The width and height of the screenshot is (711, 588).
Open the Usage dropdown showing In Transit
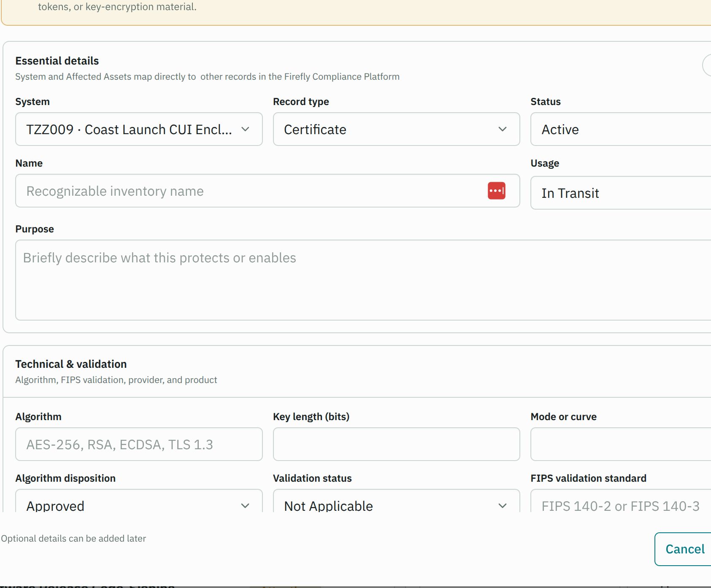click(621, 193)
